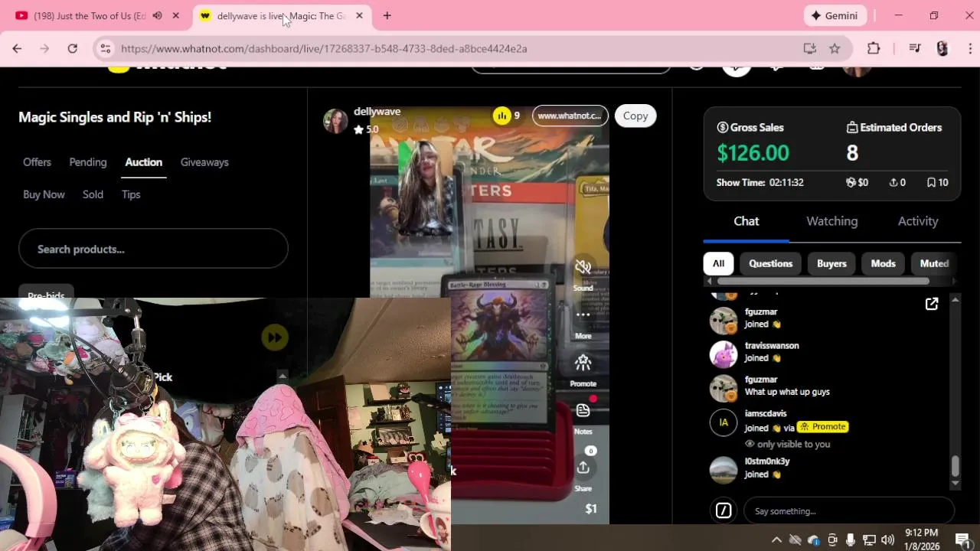Click fguzmar avatar on 'What up' message

pyautogui.click(x=724, y=388)
